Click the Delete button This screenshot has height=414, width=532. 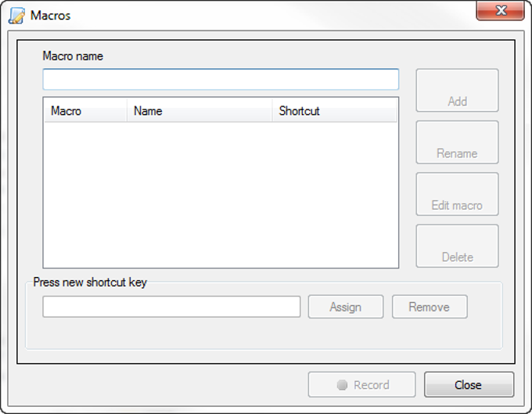457,246
